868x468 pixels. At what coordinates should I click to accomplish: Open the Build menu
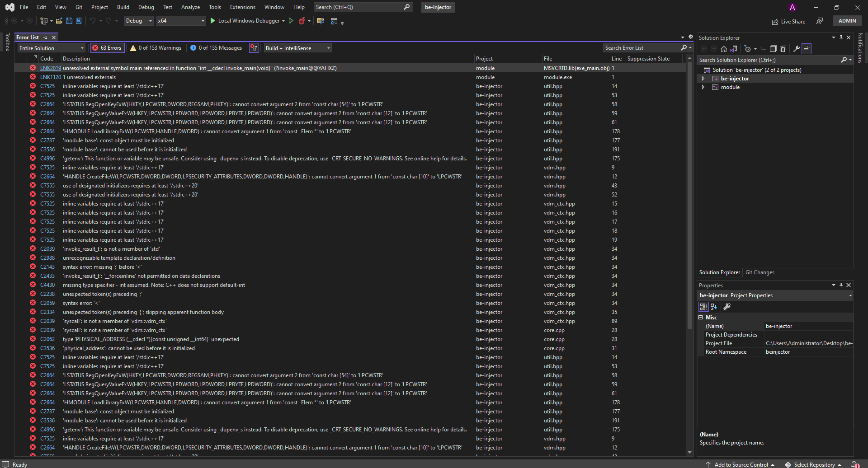pyautogui.click(x=123, y=7)
